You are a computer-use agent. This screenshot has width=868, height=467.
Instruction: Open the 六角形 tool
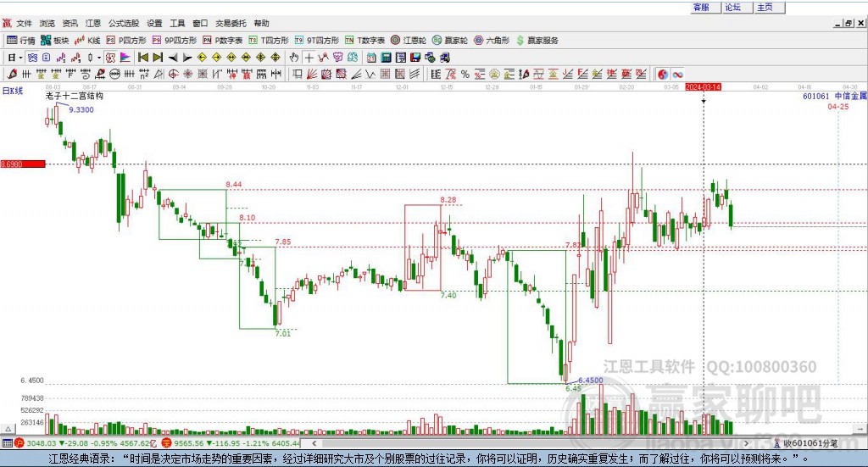coord(492,41)
